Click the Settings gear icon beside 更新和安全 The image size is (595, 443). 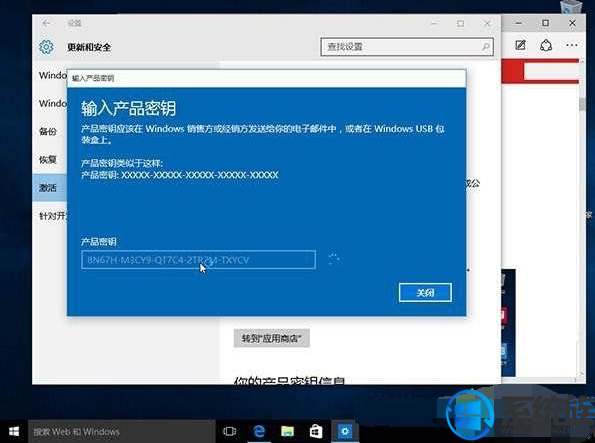pos(46,47)
